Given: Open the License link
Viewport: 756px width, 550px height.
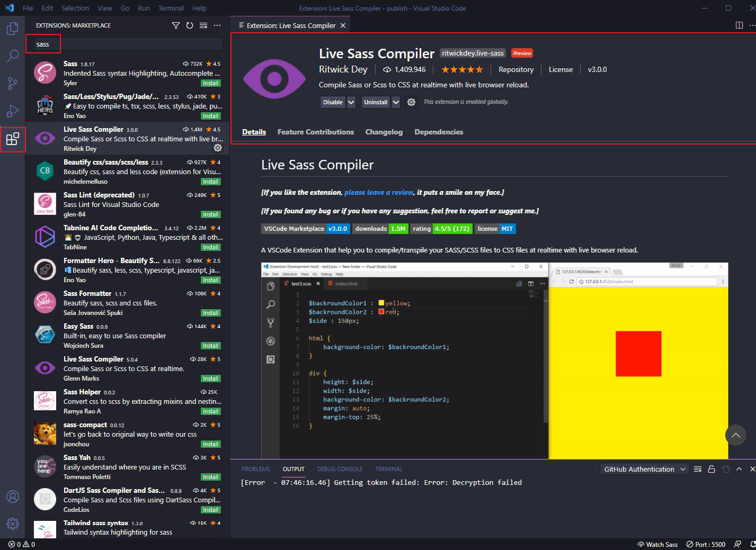Looking at the screenshot, I should pos(561,69).
